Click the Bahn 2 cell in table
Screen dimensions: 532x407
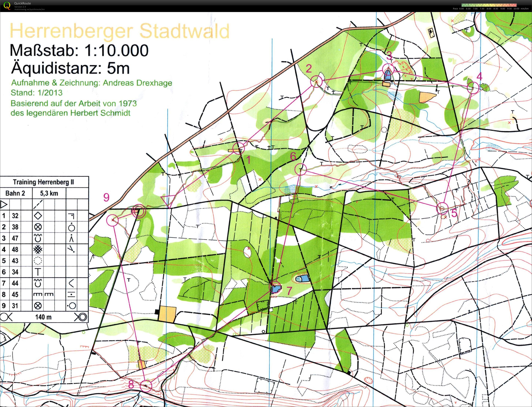tap(15, 193)
